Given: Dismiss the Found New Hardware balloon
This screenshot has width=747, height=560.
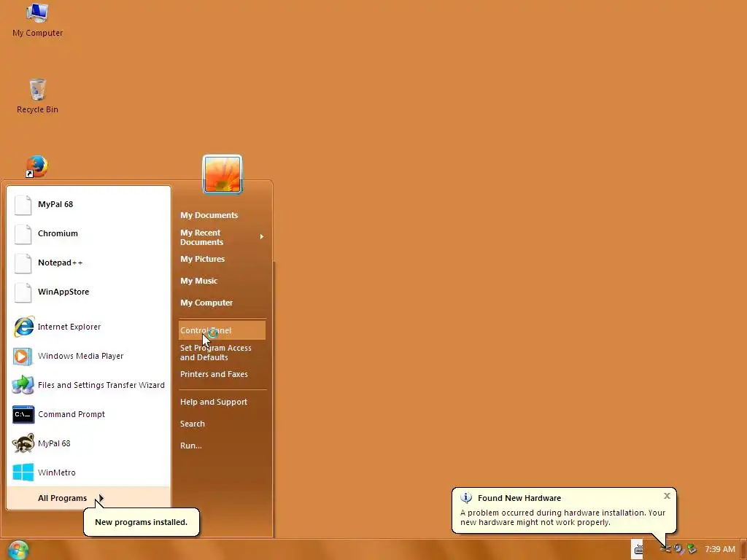Looking at the screenshot, I should [667, 496].
